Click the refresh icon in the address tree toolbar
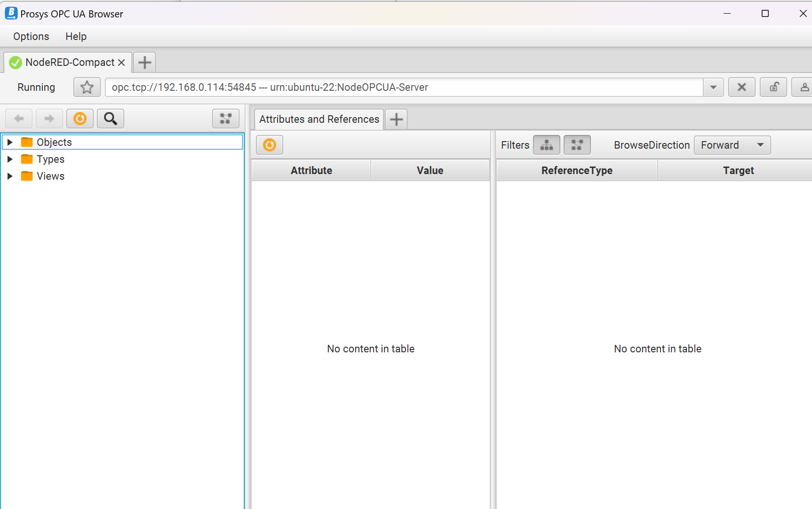 (80, 119)
